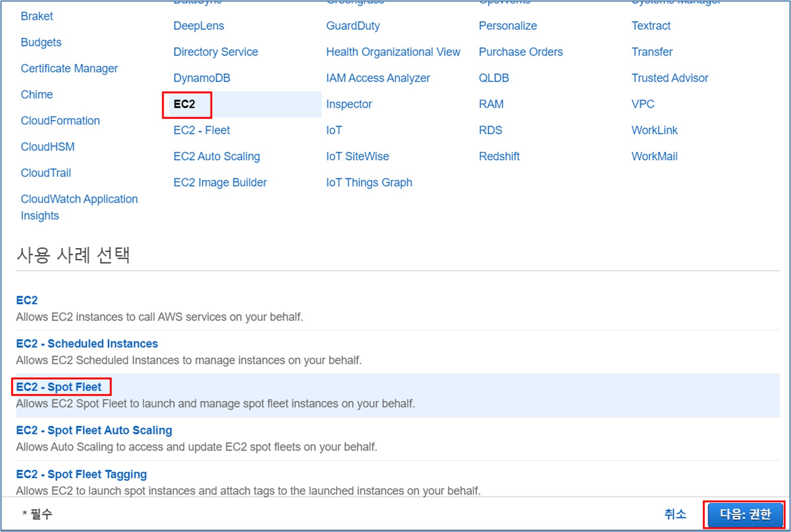Click the 취소 cancel link

(675, 514)
